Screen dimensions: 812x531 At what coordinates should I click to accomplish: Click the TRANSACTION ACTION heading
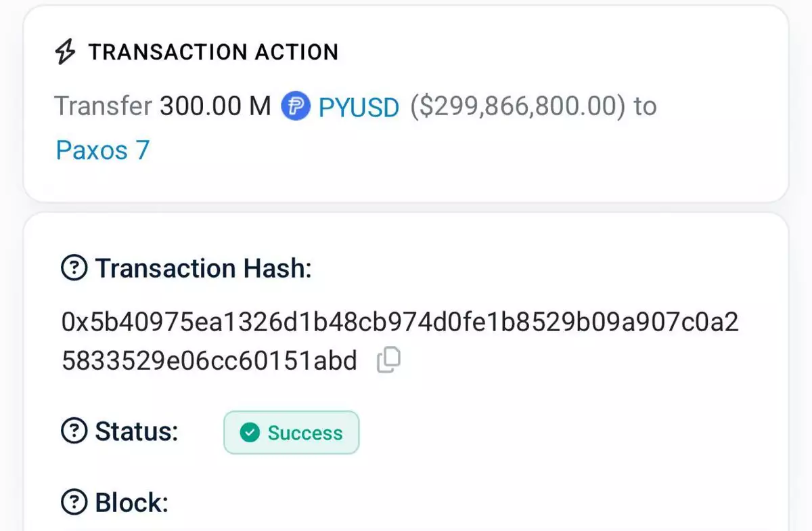(x=213, y=52)
